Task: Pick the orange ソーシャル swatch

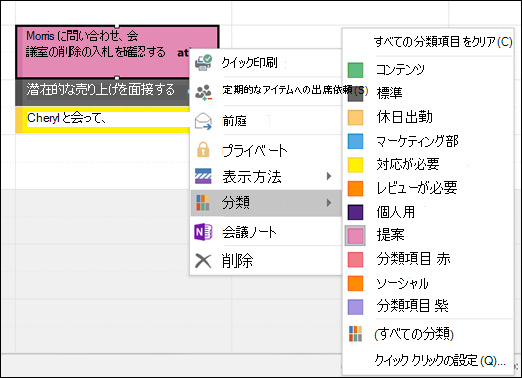Action: pos(355,283)
